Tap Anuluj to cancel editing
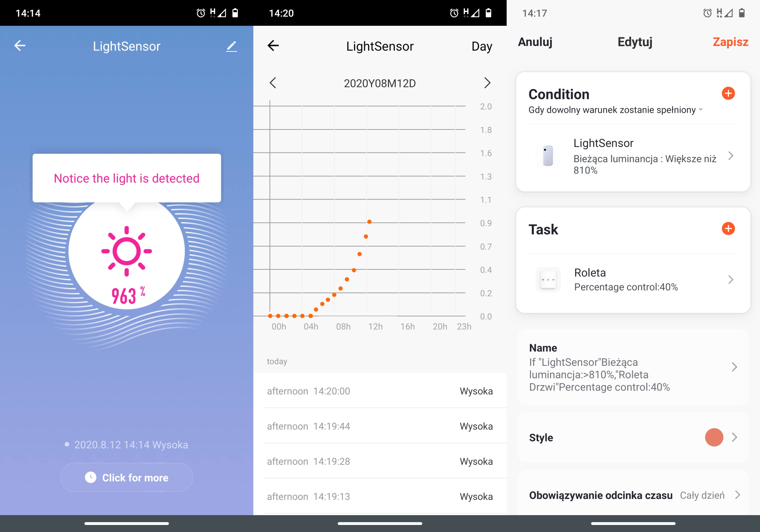Screen dimensions: 760x532 [x=535, y=42]
